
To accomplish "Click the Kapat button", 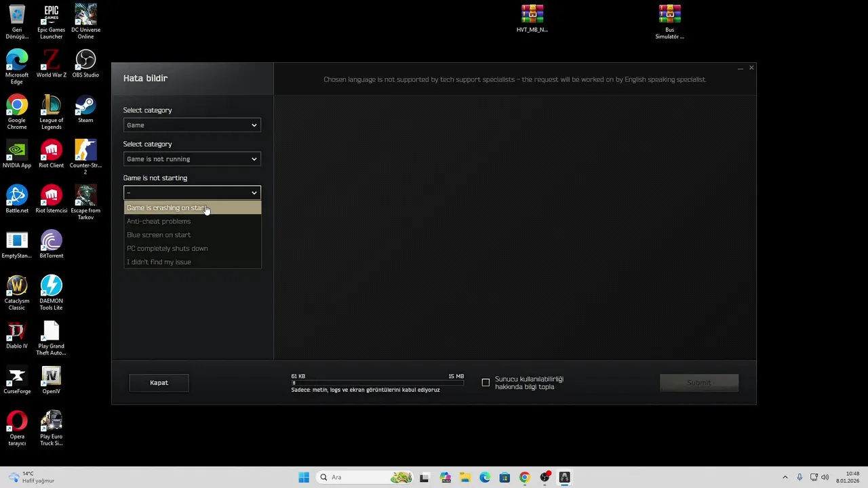I will pos(159,383).
